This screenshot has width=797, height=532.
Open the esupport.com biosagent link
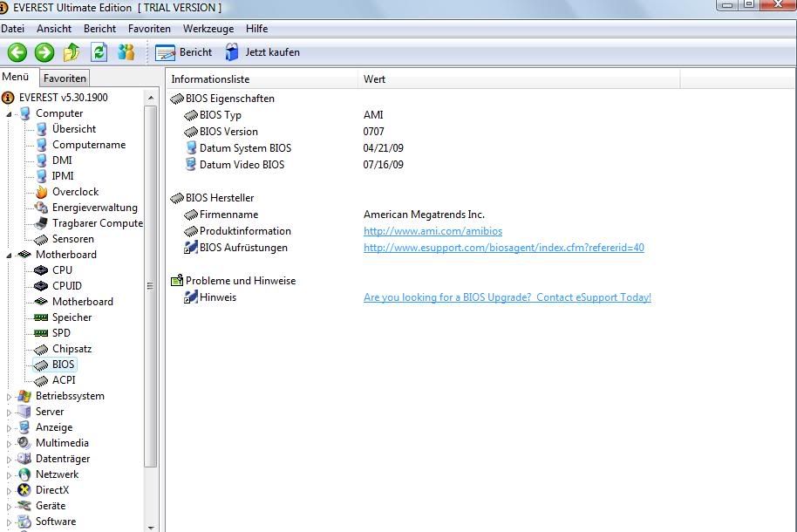pos(504,248)
